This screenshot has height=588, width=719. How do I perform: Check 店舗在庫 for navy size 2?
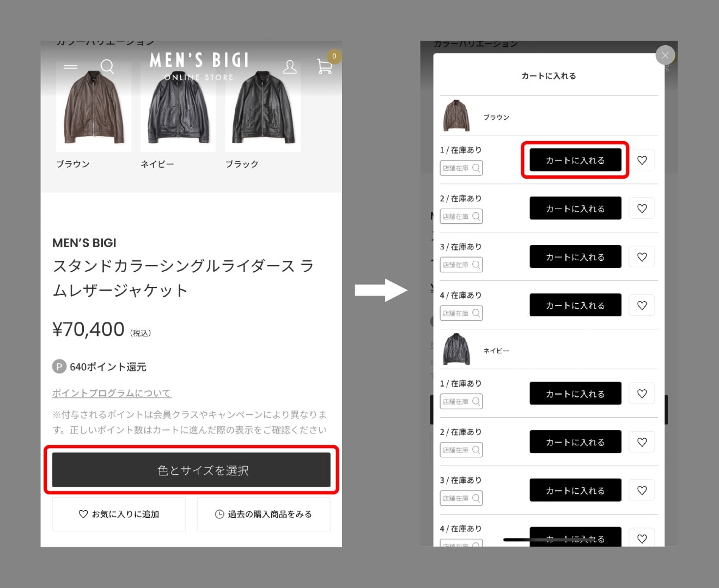pyautogui.click(x=461, y=450)
